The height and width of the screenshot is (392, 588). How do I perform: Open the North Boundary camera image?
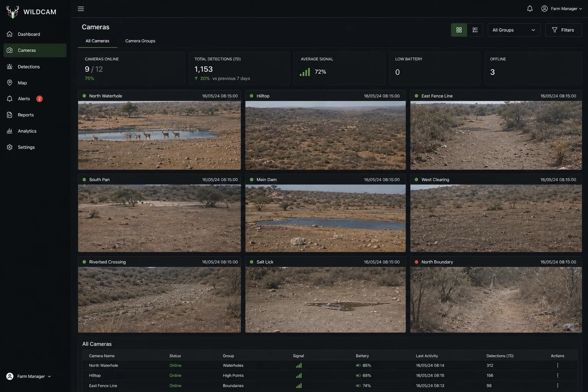[496, 300]
